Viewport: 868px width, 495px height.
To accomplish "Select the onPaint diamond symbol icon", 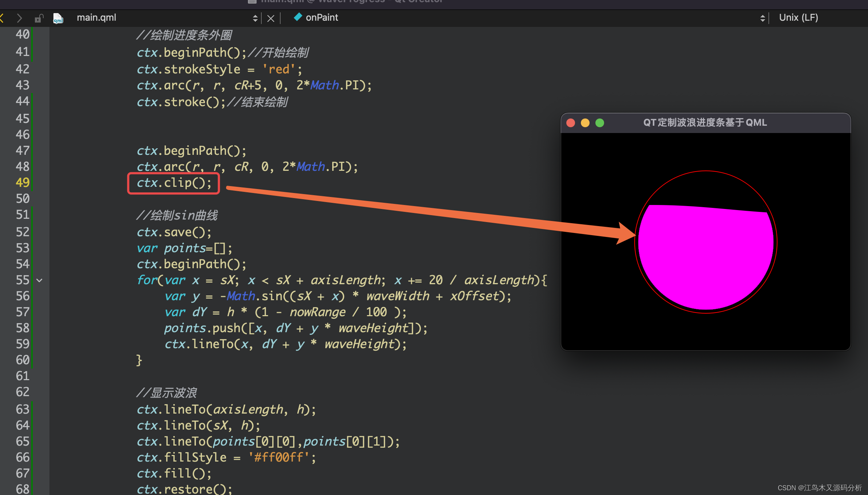I will click(x=298, y=17).
